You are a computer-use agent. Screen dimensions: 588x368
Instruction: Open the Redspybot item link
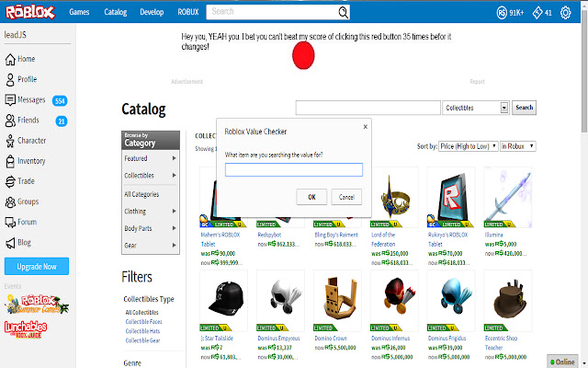(269, 235)
